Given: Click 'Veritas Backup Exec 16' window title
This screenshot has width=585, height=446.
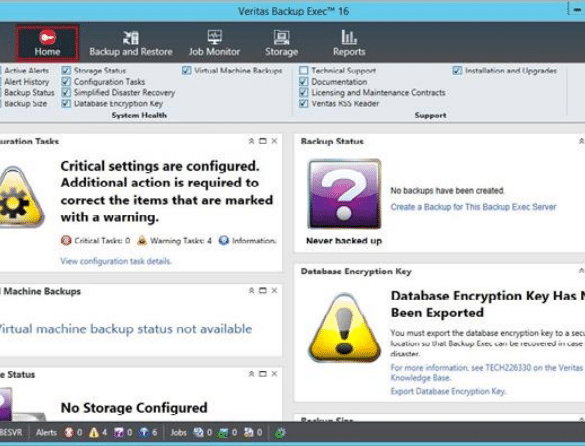Looking at the screenshot, I should click(x=293, y=11).
